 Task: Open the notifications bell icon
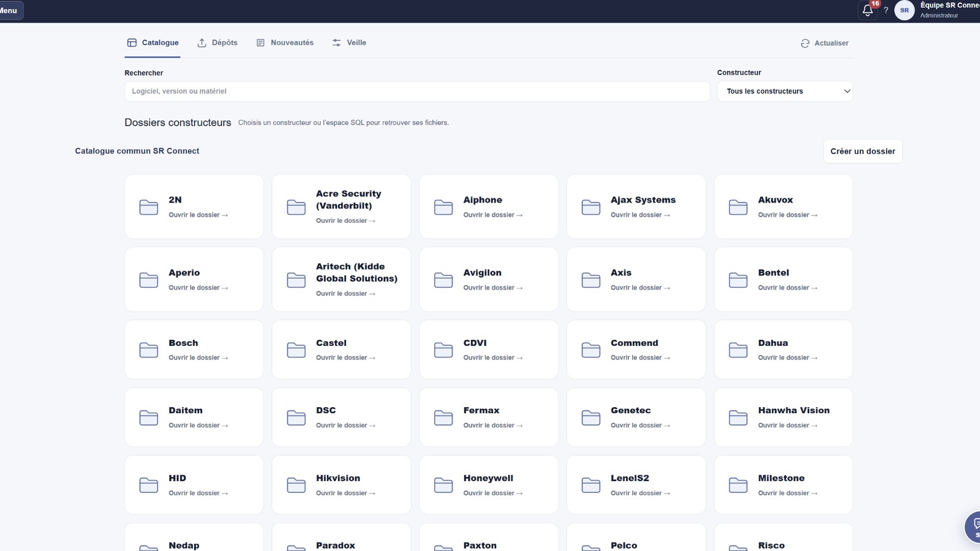pos(867,10)
